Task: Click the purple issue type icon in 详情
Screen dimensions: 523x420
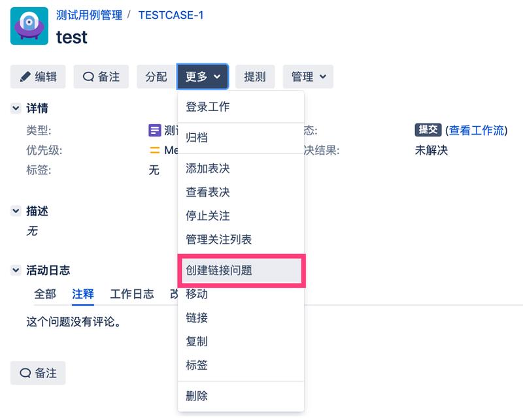Action: (156, 130)
